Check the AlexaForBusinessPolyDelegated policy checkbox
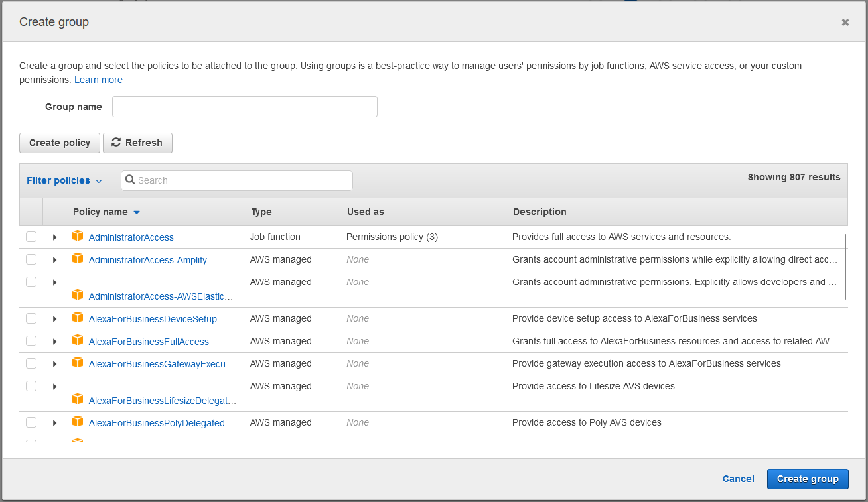The height and width of the screenshot is (502, 868). click(31, 422)
